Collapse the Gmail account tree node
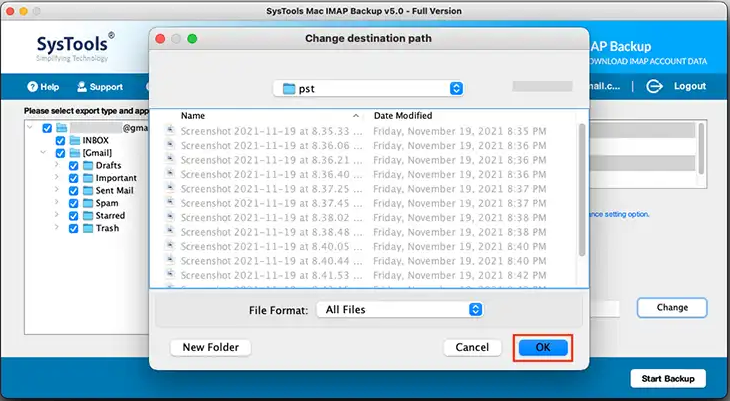The image size is (730, 401). 30,127
